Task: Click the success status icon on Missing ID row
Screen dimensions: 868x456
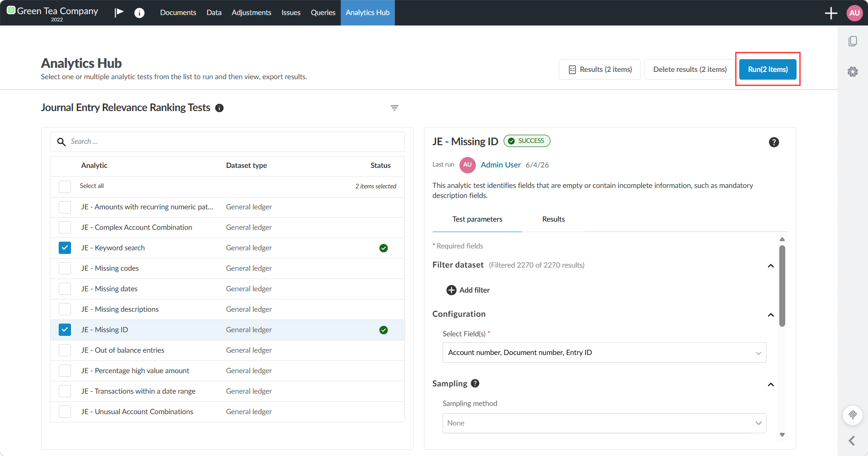Action: [x=384, y=330]
